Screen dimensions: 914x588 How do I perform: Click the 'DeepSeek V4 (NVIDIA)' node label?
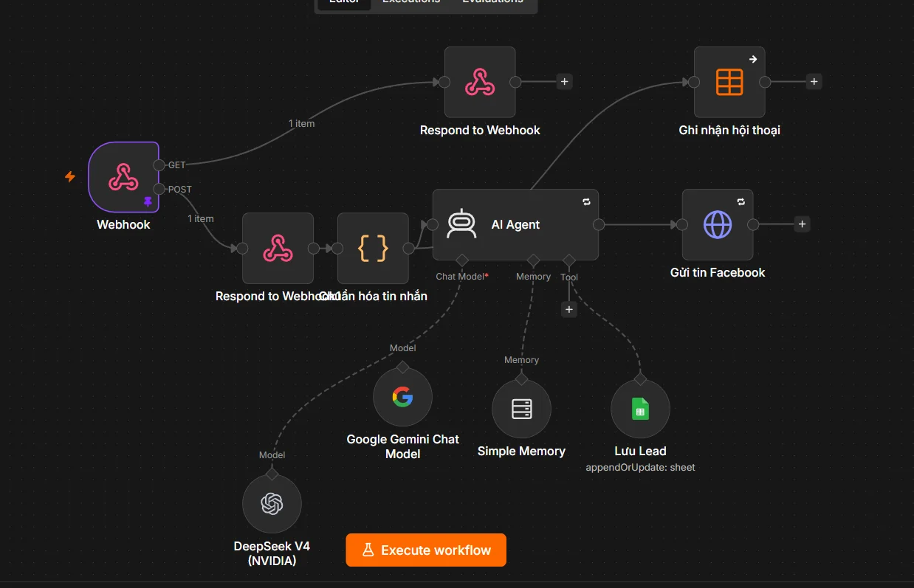pos(272,553)
